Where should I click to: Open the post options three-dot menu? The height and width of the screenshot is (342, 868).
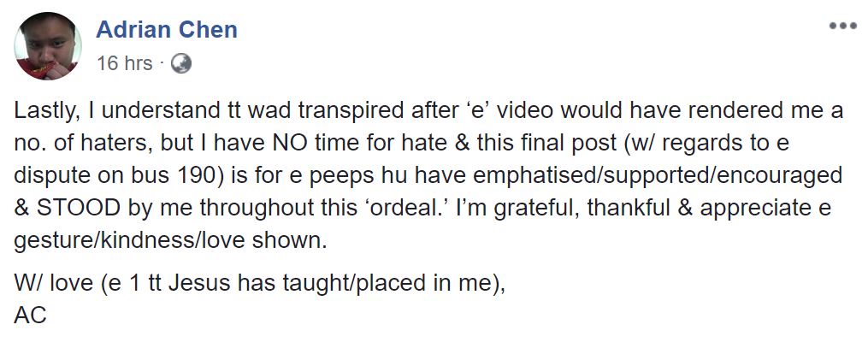[x=842, y=26]
